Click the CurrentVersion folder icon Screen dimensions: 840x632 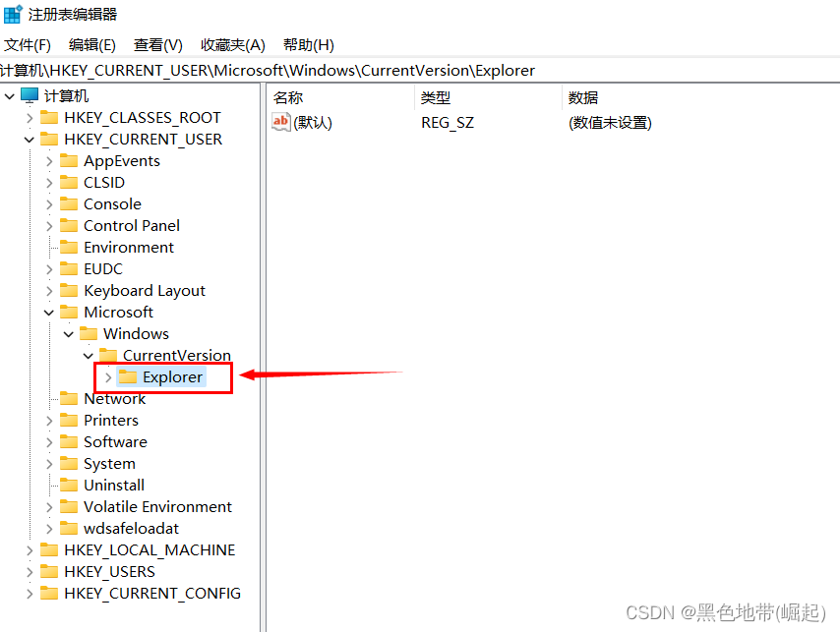(x=108, y=355)
